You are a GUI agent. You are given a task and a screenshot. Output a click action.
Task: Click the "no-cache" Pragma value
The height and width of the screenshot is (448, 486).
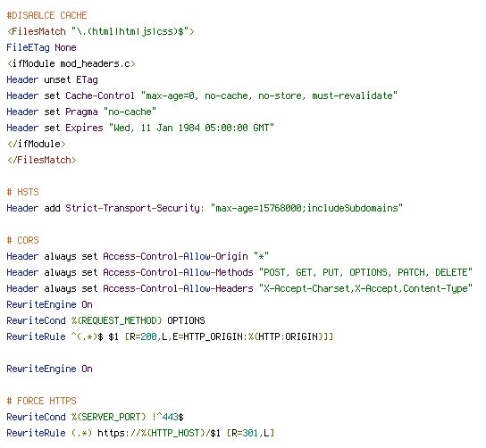point(130,112)
